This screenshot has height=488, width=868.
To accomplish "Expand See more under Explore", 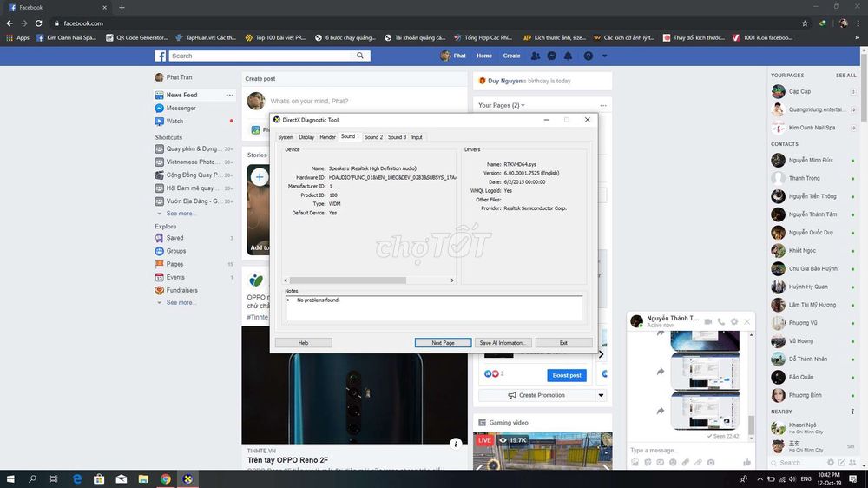I will tap(180, 303).
